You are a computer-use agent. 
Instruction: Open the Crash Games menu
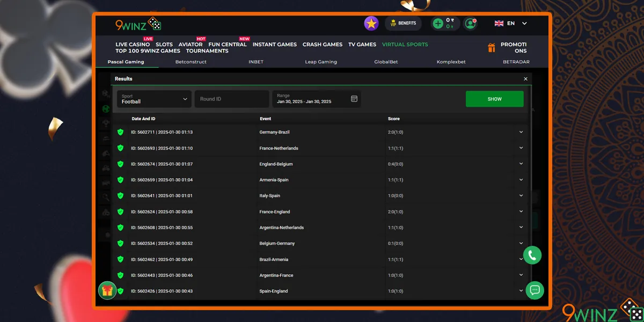point(323,45)
